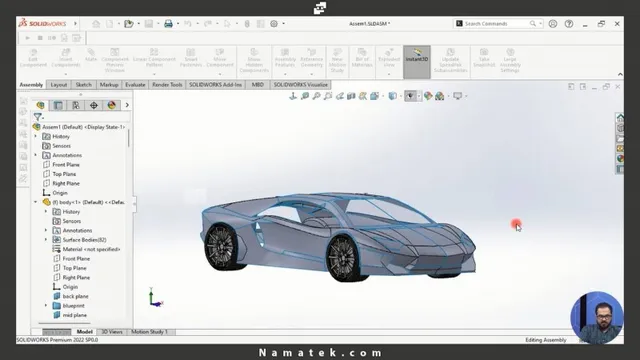
Task: Open the ConfigurationManager tab icon
Action: pos(76,105)
